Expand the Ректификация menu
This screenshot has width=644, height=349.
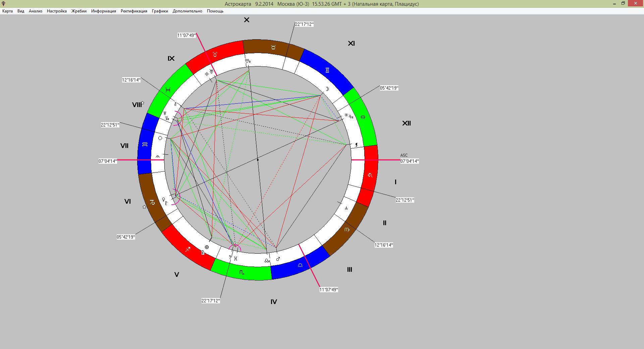pyautogui.click(x=134, y=11)
